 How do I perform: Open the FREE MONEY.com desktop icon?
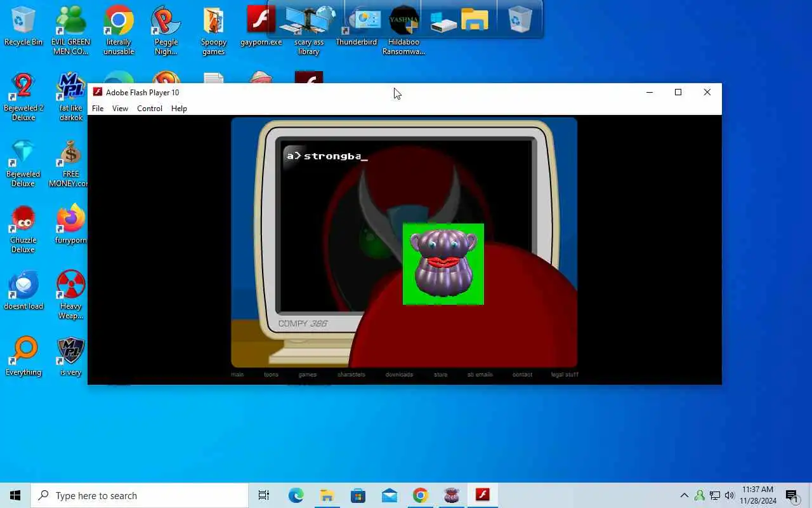(70, 163)
